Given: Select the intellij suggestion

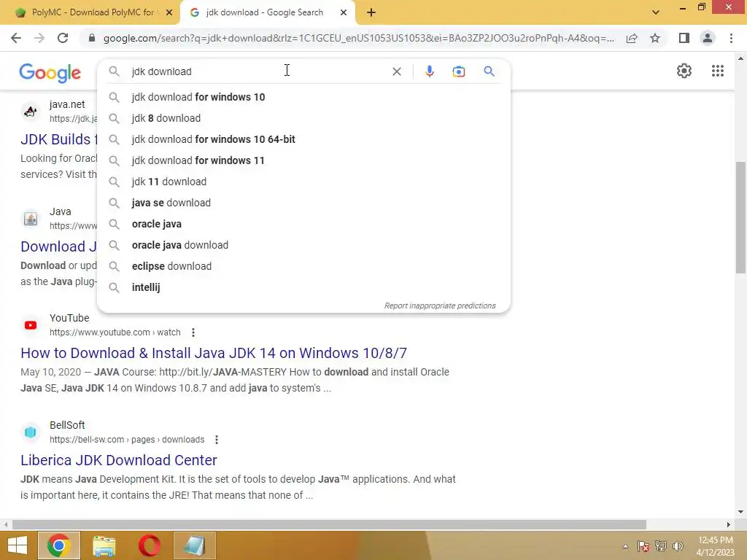Looking at the screenshot, I should (x=303, y=287).
